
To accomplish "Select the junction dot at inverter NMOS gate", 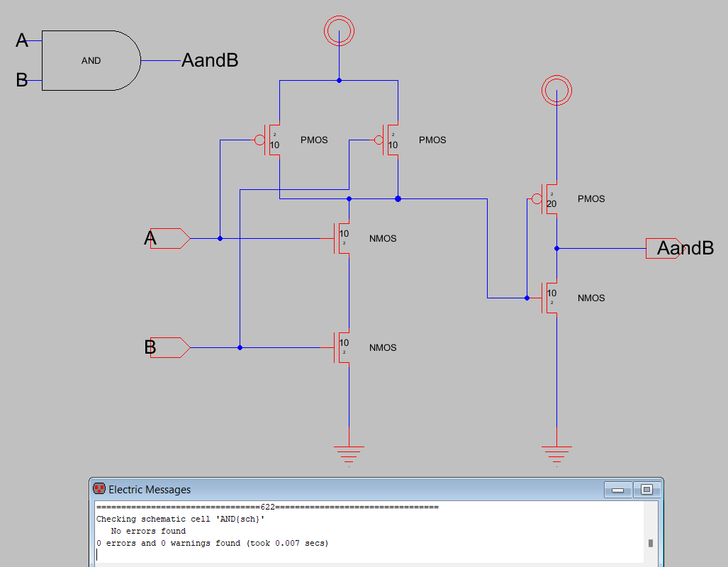I will pos(527,298).
